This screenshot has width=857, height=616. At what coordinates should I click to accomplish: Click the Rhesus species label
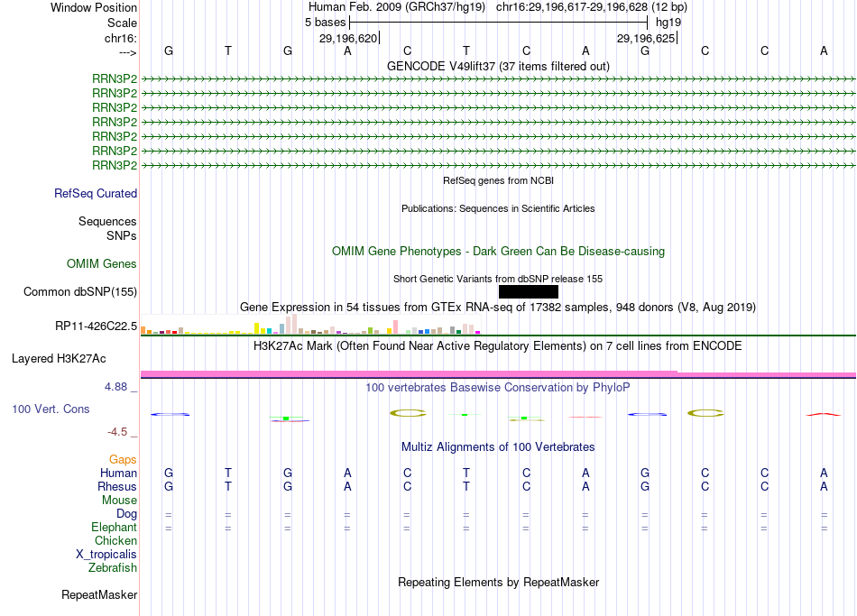(117, 486)
